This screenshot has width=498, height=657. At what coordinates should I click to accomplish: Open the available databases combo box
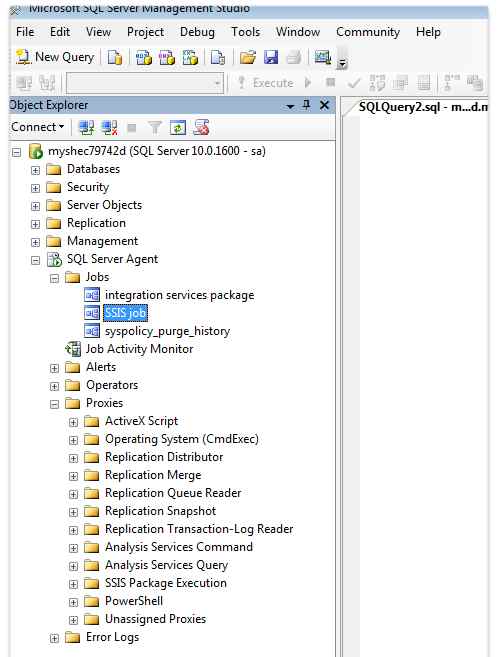[145, 83]
